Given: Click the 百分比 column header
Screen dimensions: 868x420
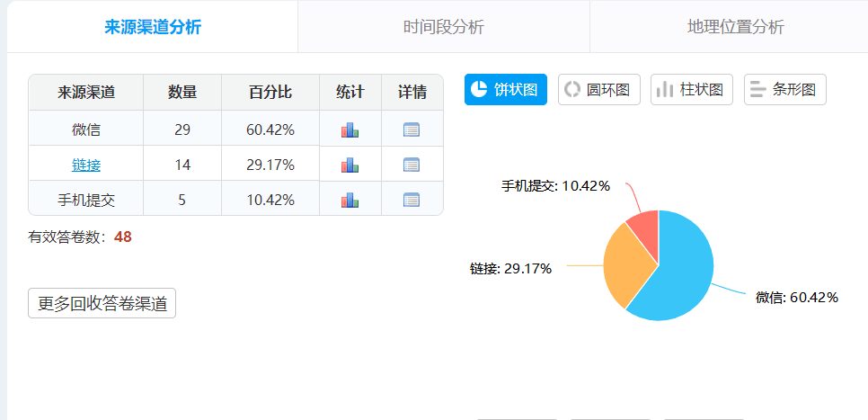Looking at the screenshot, I should click(x=270, y=93).
